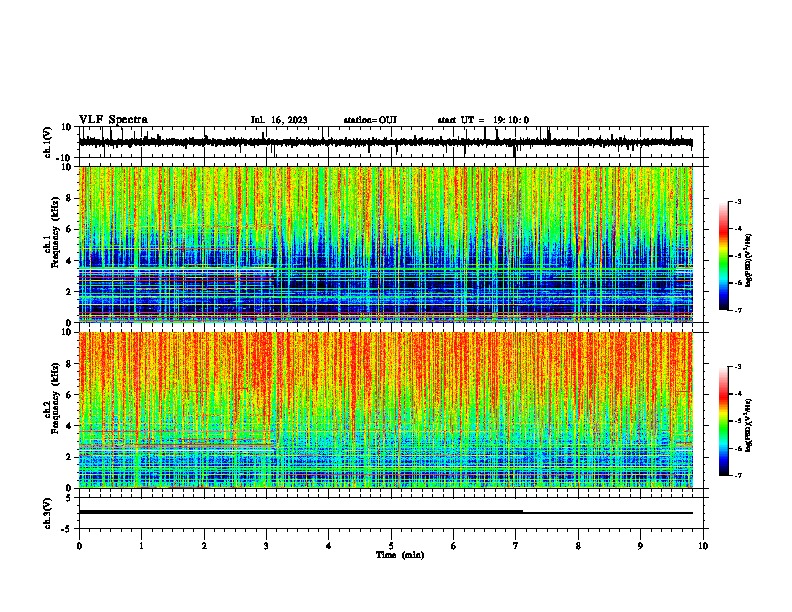Click the log(PSD) title beside ch.2 color bar
This screenshot has width=792, height=612.
tap(749, 426)
